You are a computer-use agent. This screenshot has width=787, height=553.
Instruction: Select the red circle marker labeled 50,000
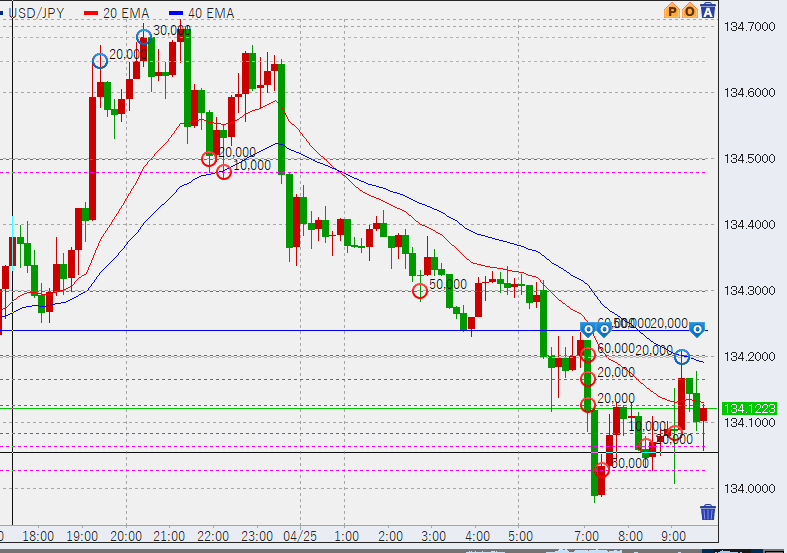tap(420, 291)
